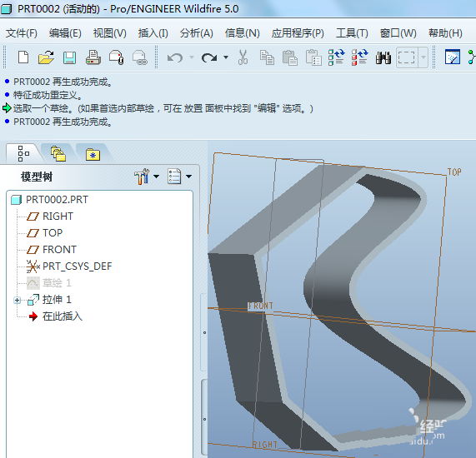
Task: Click the red insert-here arrow icon
Action: pyautogui.click(x=33, y=316)
